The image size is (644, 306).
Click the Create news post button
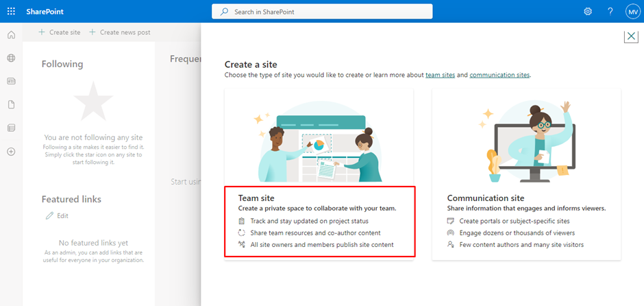119,32
